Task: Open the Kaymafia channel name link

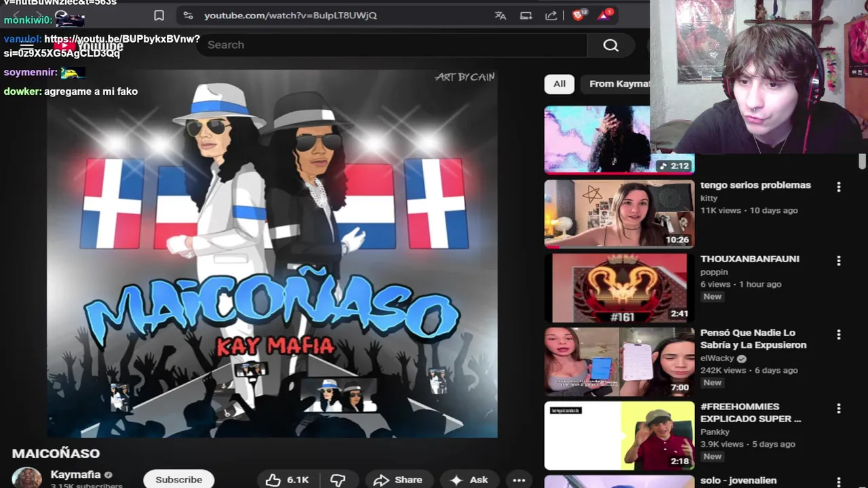Action: click(75, 474)
